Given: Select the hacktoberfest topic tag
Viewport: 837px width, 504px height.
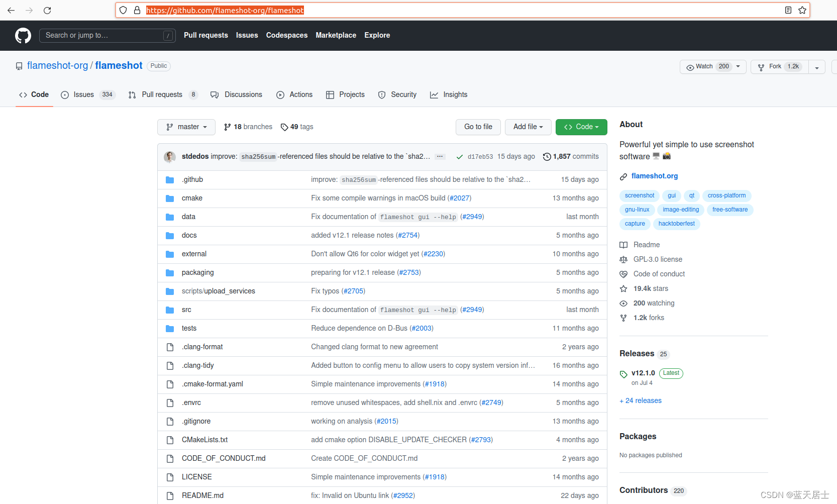Looking at the screenshot, I should pyautogui.click(x=677, y=224).
